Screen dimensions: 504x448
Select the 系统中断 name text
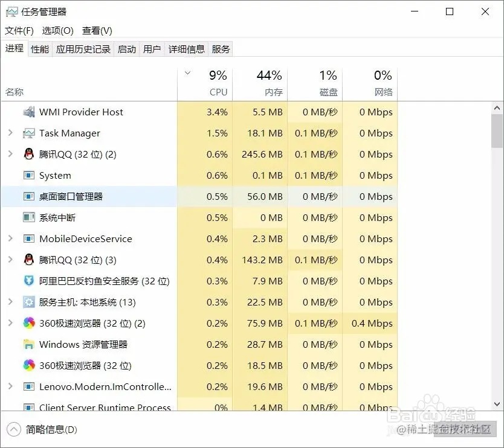[57, 217]
